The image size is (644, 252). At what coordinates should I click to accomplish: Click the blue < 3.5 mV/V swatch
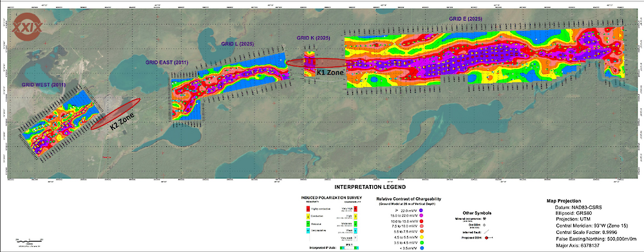[x=422, y=248]
